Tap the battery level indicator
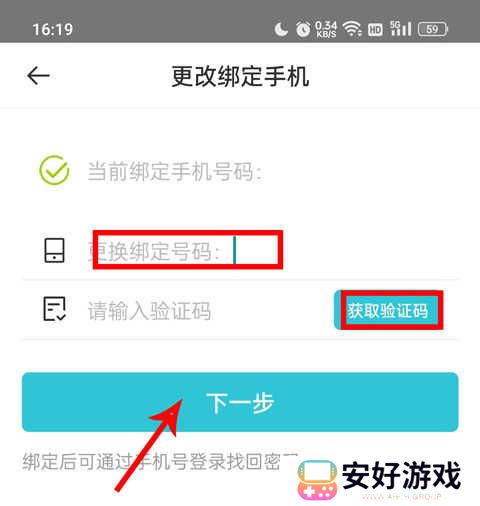The height and width of the screenshot is (506, 480). click(x=433, y=29)
